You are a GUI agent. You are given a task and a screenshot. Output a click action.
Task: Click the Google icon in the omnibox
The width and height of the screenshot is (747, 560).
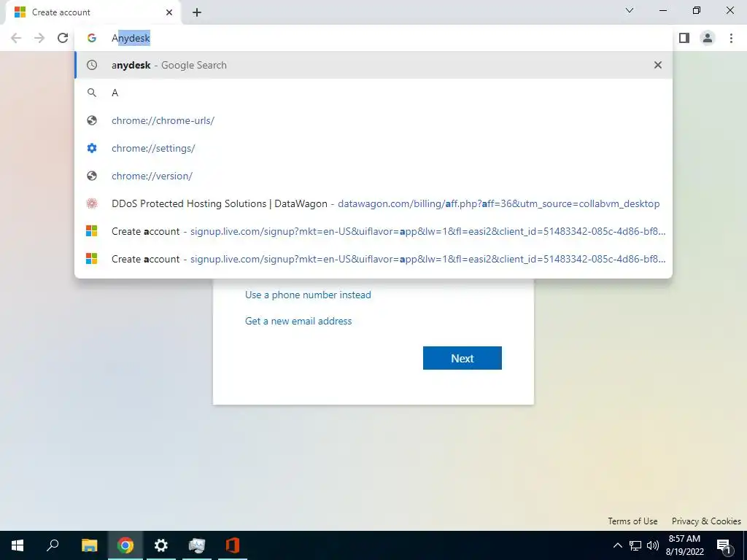92,38
